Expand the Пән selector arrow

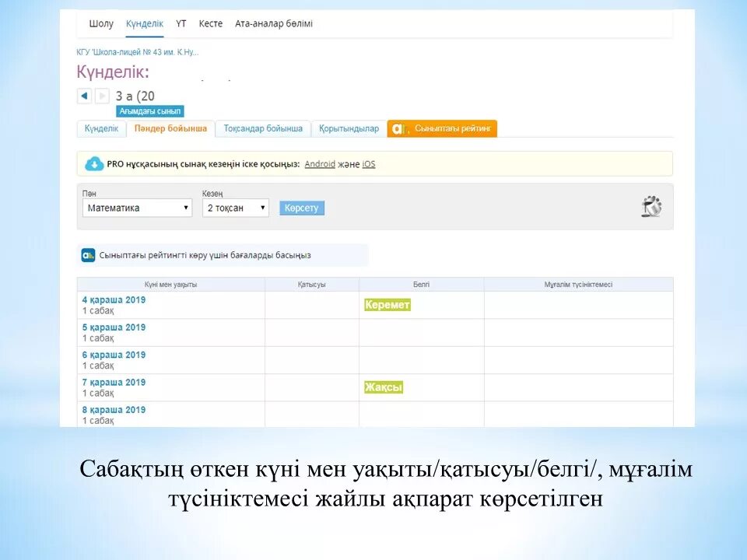[x=185, y=207]
